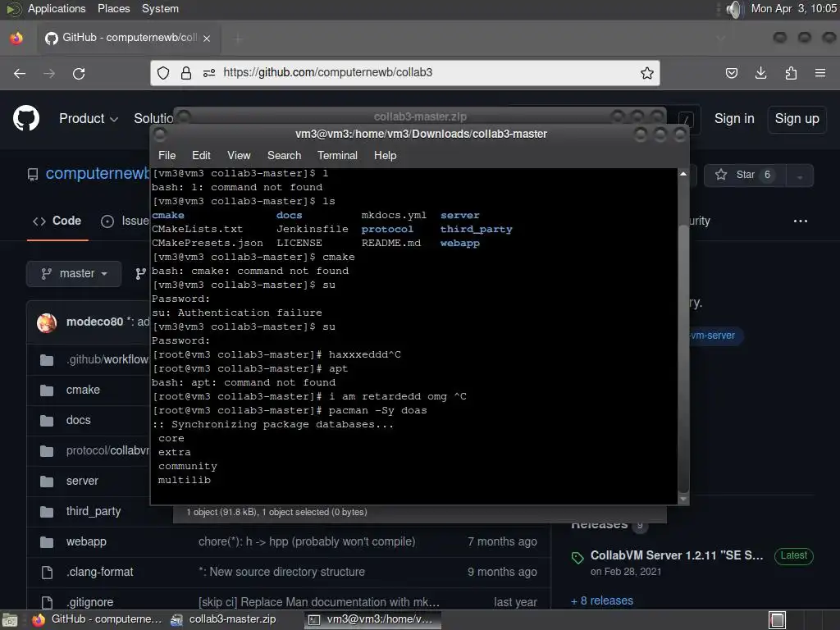Click the workspace switcher in the taskbar
This screenshot has height=630, width=840.
coord(778,620)
